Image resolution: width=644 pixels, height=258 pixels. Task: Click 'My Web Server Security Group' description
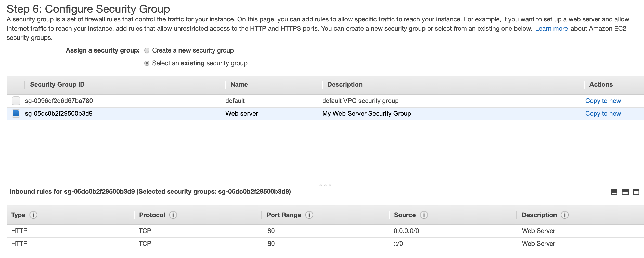pos(367,113)
